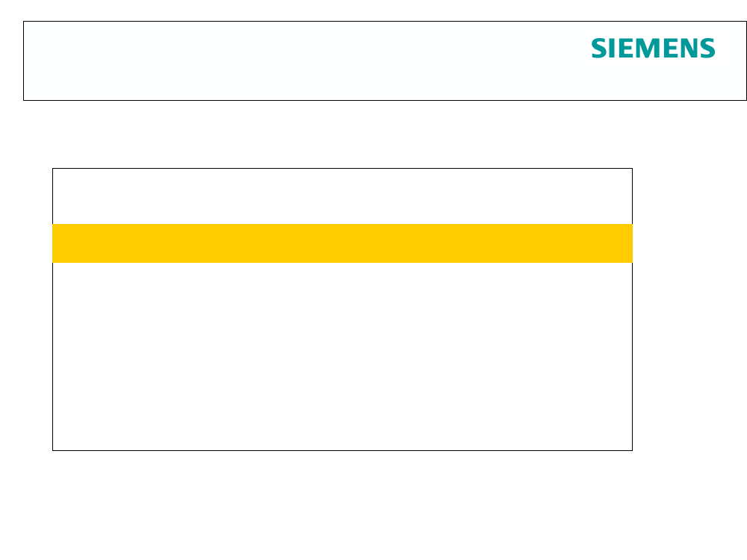Click the teal SIEMENS logo
The image size is (747, 560).
click(x=653, y=49)
